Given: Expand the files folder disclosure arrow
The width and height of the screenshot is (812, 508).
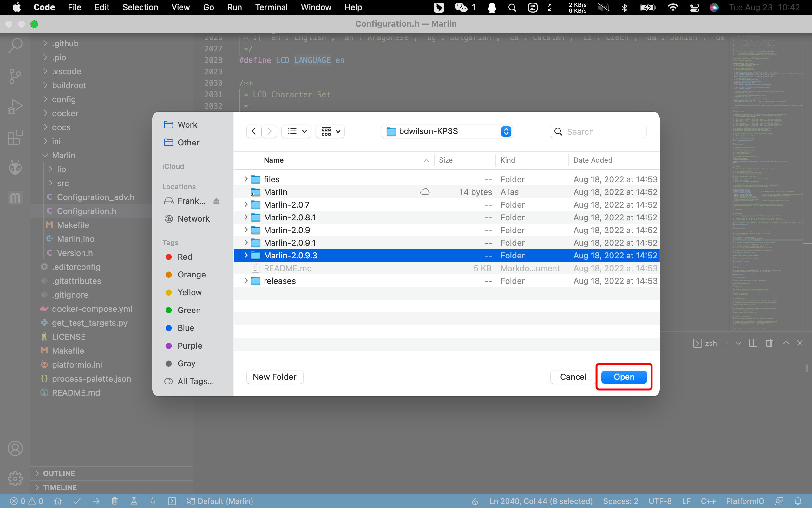Looking at the screenshot, I should point(246,179).
